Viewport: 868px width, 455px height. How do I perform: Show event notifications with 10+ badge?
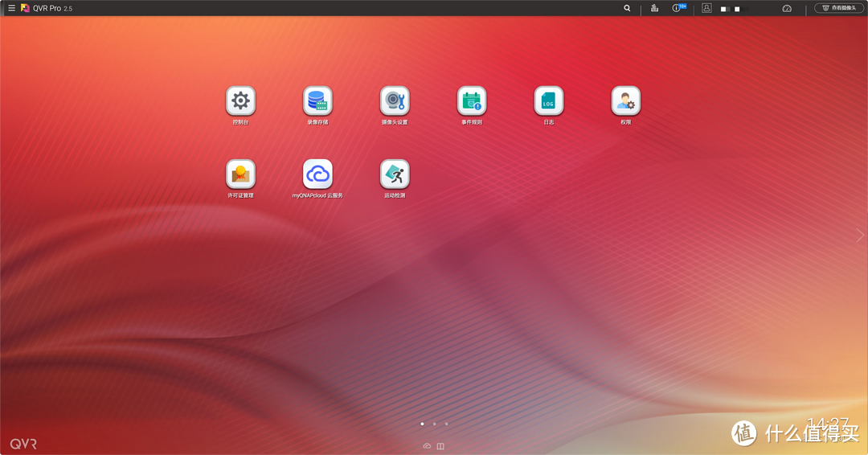click(678, 8)
